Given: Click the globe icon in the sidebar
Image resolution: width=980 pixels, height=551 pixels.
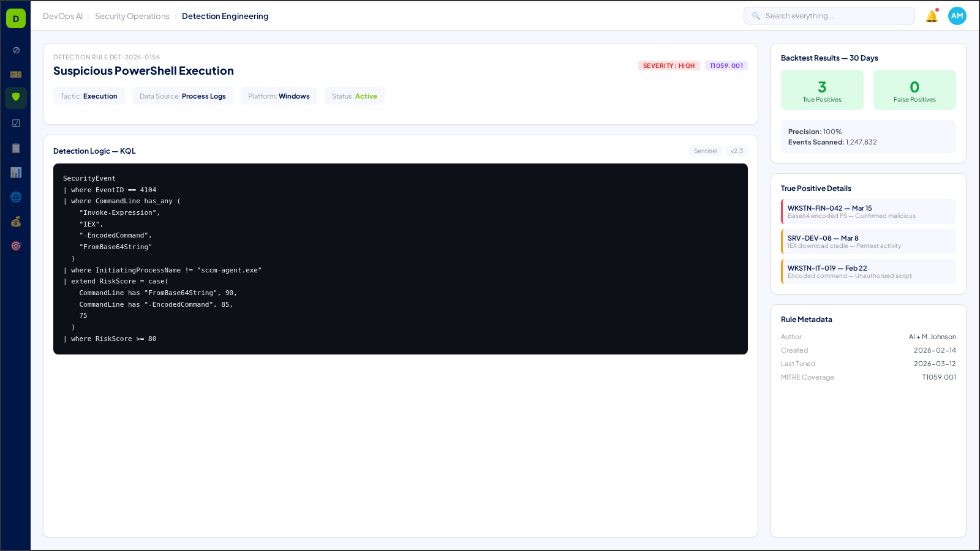Looking at the screenshot, I should pyautogui.click(x=16, y=197).
